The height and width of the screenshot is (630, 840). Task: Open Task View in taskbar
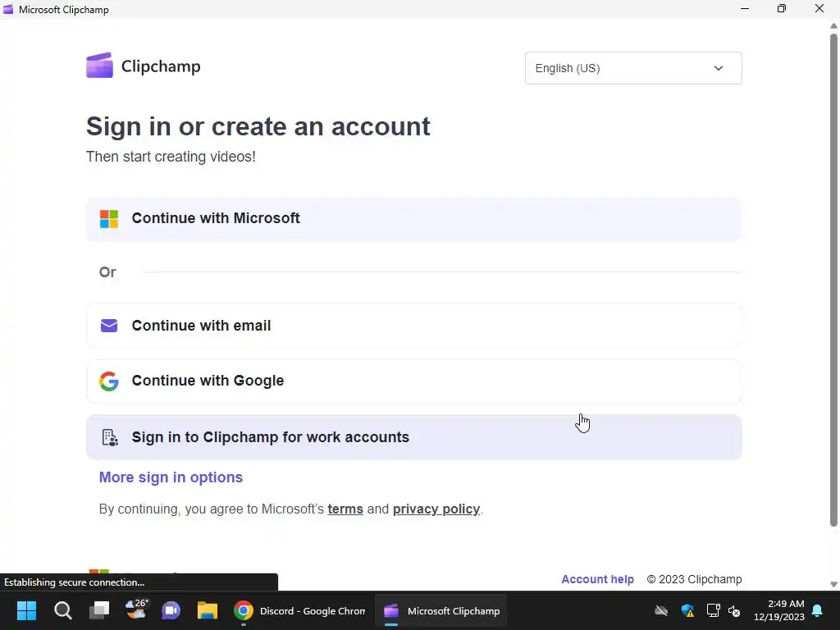(x=99, y=610)
